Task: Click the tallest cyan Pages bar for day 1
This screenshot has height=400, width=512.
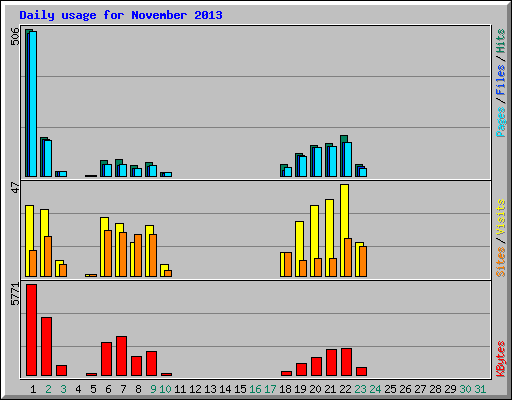Action: (33, 104)
